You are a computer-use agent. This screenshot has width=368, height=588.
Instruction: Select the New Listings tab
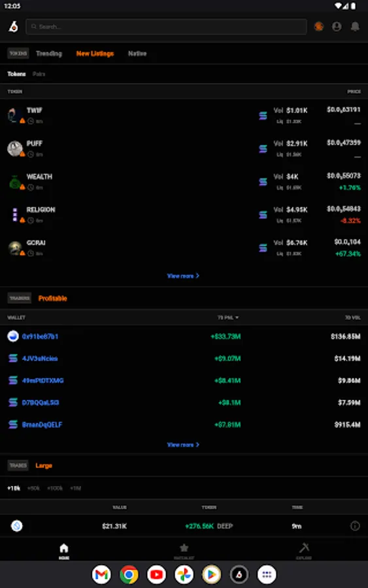point(95,54)
